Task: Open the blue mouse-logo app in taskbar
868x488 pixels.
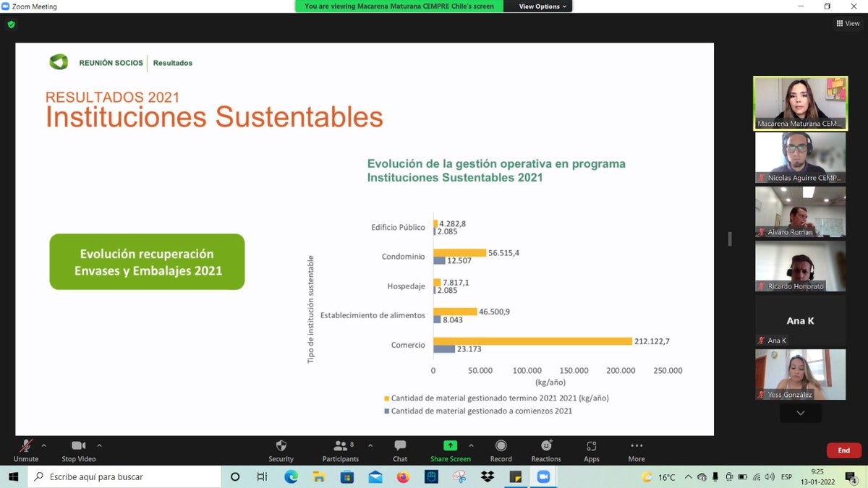Action: point(432,476)
